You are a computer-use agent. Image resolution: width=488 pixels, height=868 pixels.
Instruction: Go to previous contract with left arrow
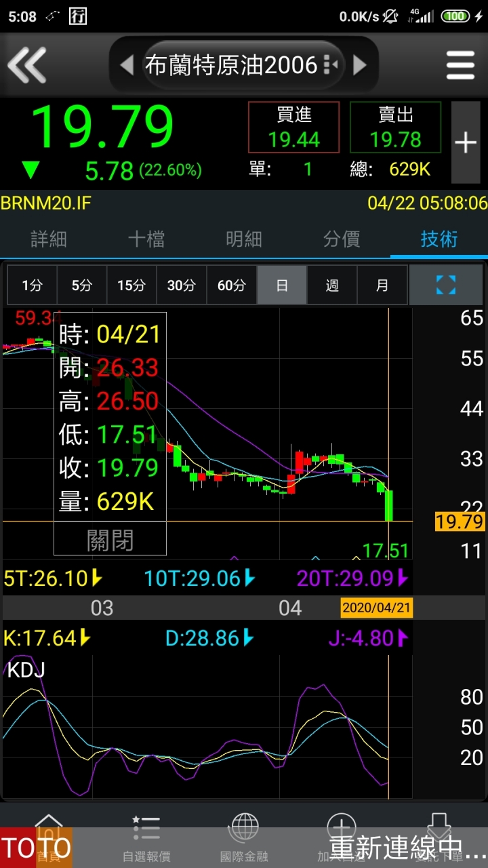[127, 65]
